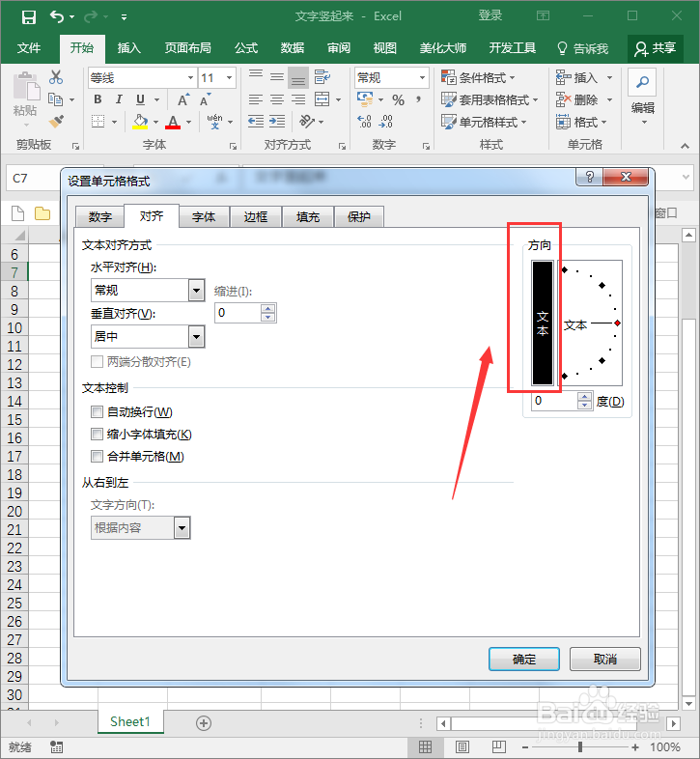The width and height of the screenshot is (700, 759).
Task: Click the Accounting Number Format icon
Action: [x=365, y=99]
